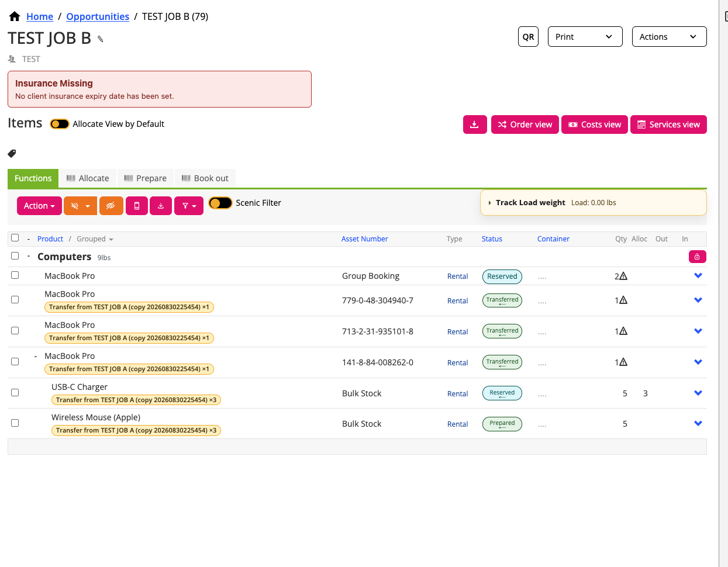Open the Grouped dropdown in header
728x567 pixels.
95,239
